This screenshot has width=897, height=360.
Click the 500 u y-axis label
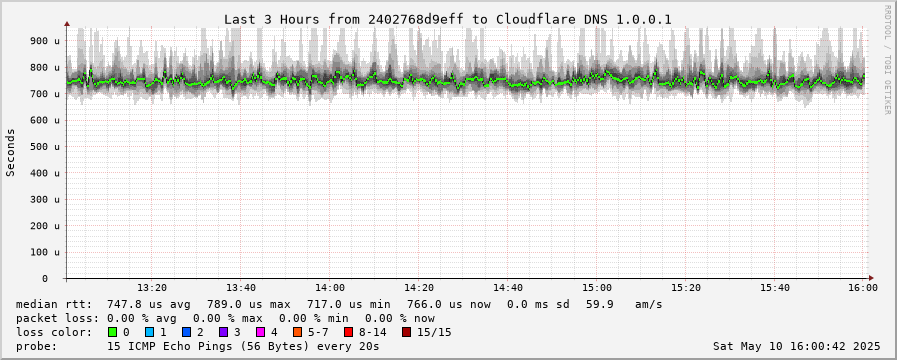(45, 147)
